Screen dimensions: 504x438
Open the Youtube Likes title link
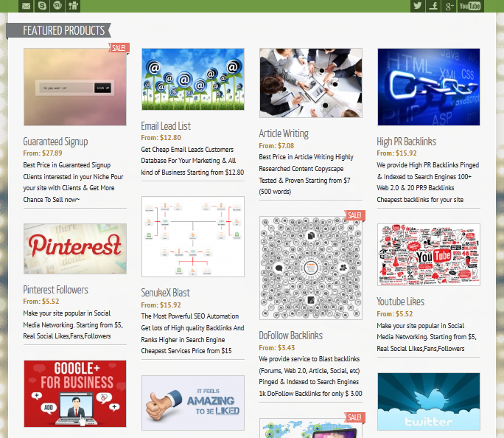pyautogui.click(x=401, y=302)
